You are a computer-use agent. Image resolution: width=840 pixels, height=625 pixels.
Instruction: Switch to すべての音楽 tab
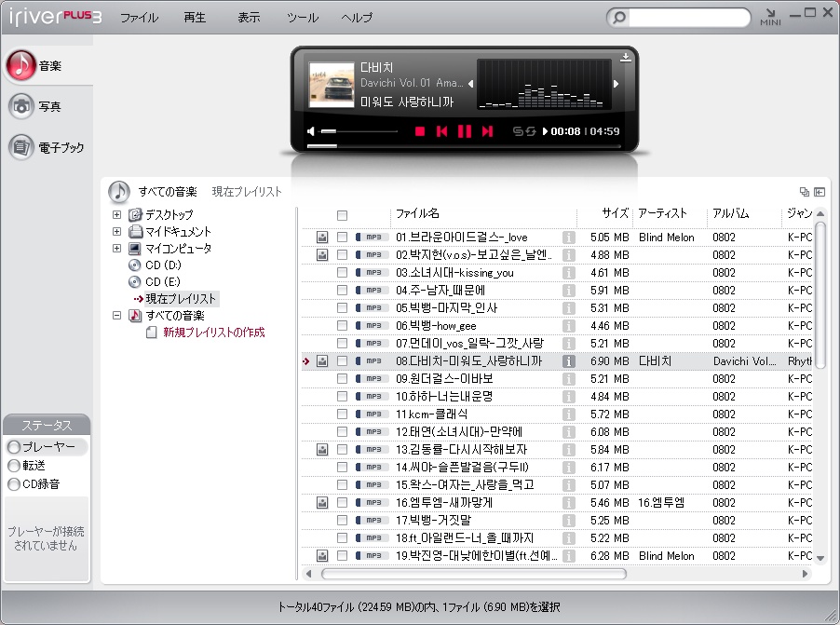(168, 191)
